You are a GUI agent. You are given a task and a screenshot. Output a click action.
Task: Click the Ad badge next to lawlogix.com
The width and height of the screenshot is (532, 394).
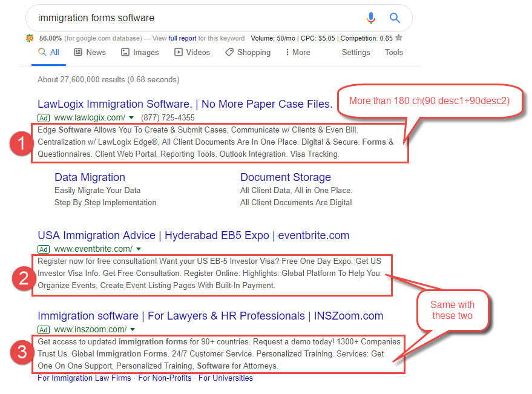tap(44, 118)
